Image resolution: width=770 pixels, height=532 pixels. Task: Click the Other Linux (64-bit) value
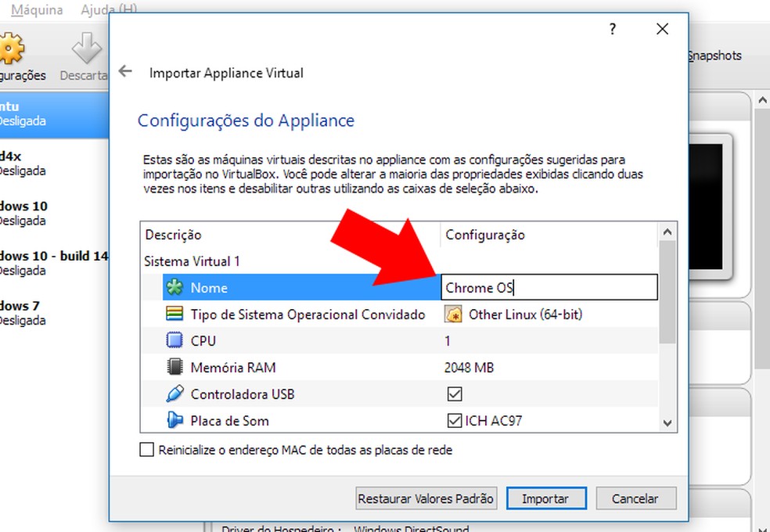[x=525, y=314]
